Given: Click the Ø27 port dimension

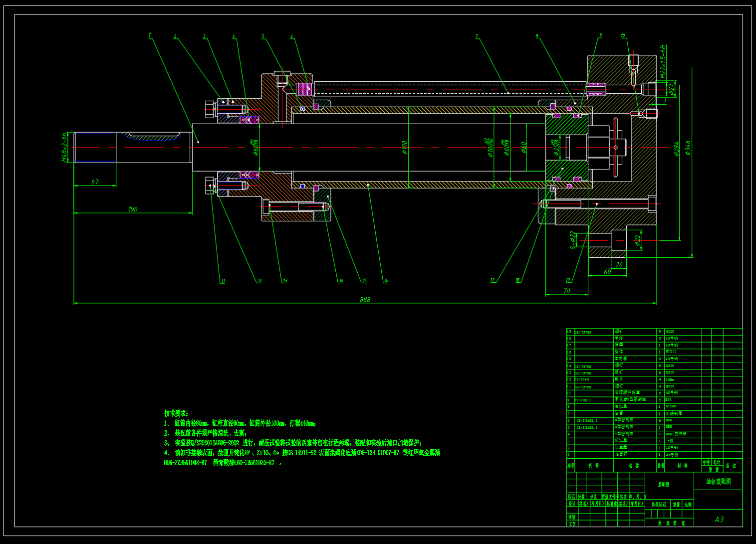Looking at the screenshot, I should pyautogui.click(x=672, y=90).
